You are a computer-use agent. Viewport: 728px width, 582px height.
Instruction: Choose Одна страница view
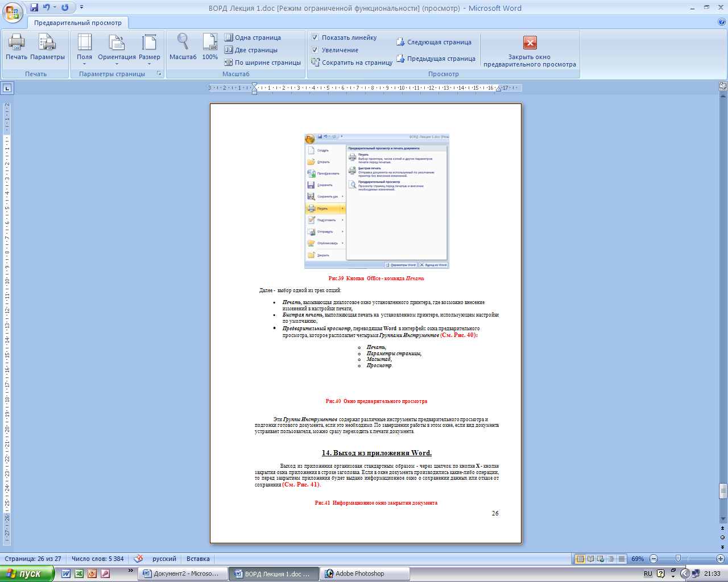pyautogui.click(x=253, y=38)
